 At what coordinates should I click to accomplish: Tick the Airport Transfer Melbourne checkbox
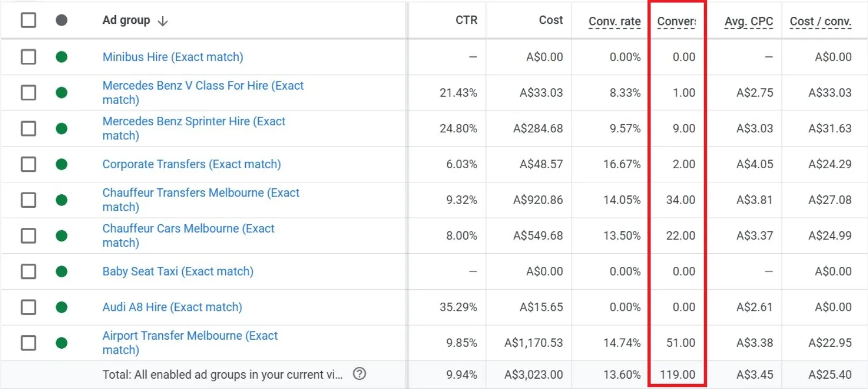[x=28, y=343]
